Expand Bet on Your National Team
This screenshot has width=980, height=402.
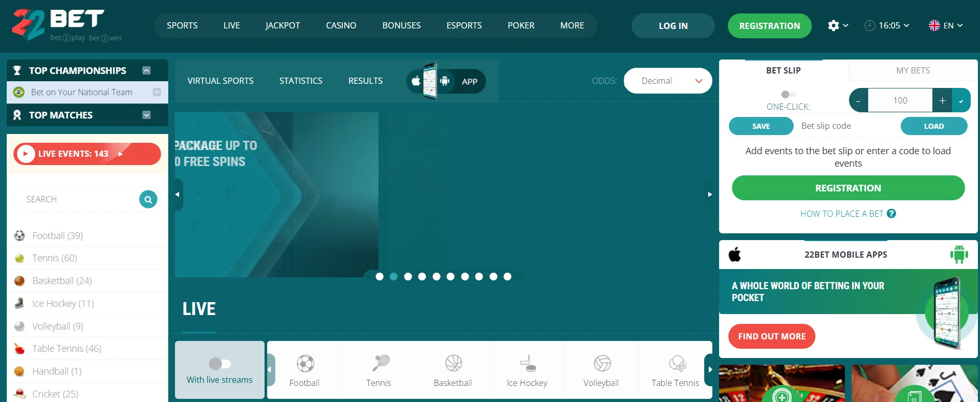(x=157, y=92)
